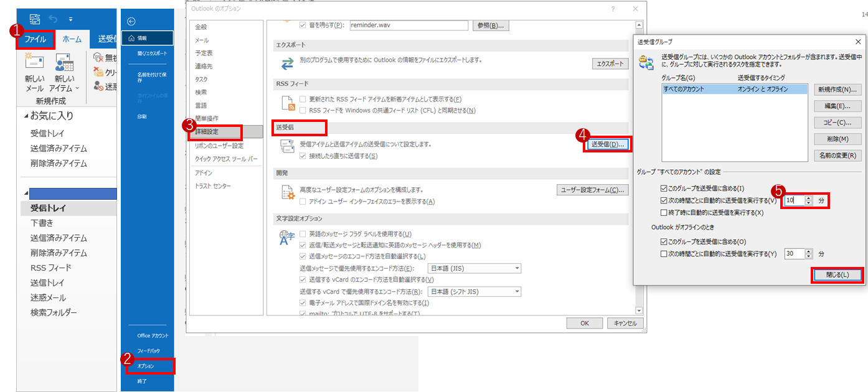Viewport: 868px width, 392px height.
Task: Switch to the ホーム ribbon tab
Action: [x=72, y=39]
